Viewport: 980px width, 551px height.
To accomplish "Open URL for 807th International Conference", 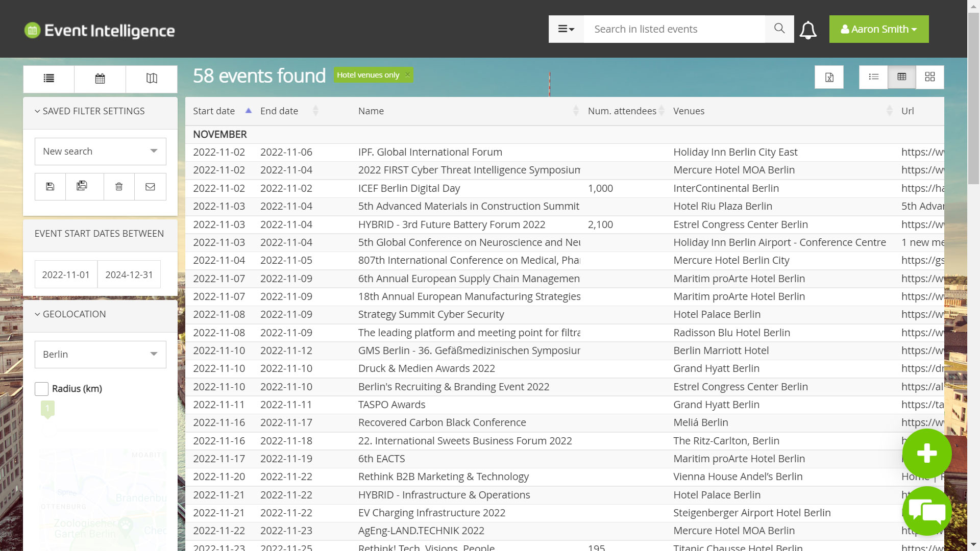I will point(923,260).
